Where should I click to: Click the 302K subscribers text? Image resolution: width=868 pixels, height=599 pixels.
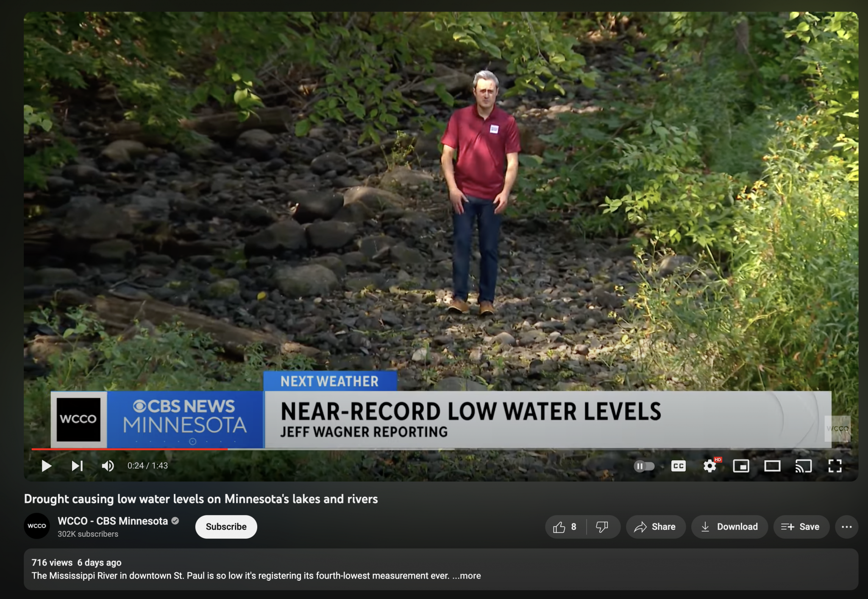coord(88,534)
